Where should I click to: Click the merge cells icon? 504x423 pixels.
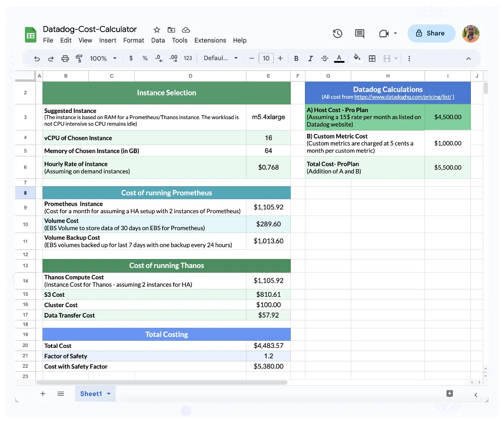point(387,59)
